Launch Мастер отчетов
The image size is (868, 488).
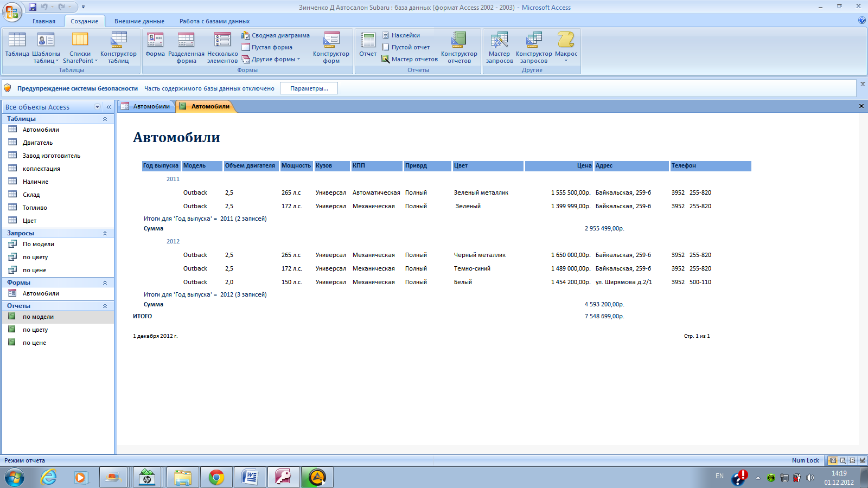(x=410, y=59)
